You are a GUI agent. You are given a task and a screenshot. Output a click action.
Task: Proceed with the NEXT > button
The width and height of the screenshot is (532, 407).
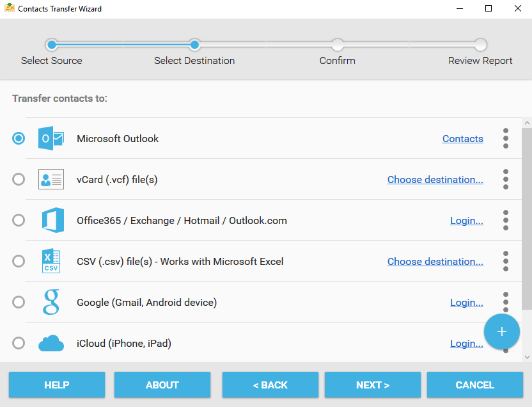(x=373, y=385)
